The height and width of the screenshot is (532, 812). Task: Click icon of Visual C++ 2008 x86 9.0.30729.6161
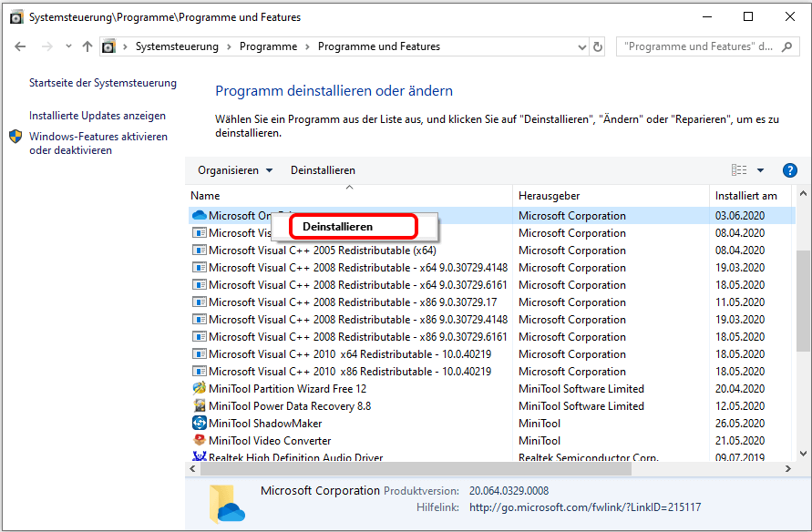pyautogui.click(x=199, y=337)
